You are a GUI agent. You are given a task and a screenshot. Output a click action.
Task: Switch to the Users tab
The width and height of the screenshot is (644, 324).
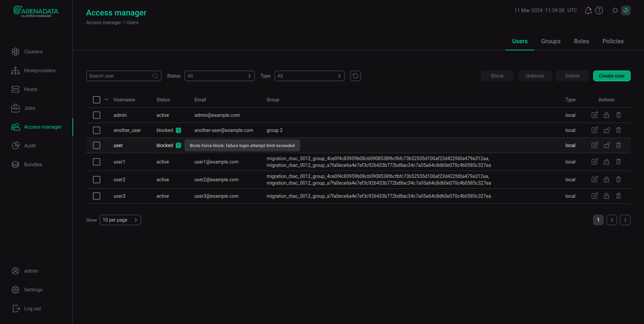point(520,41)
